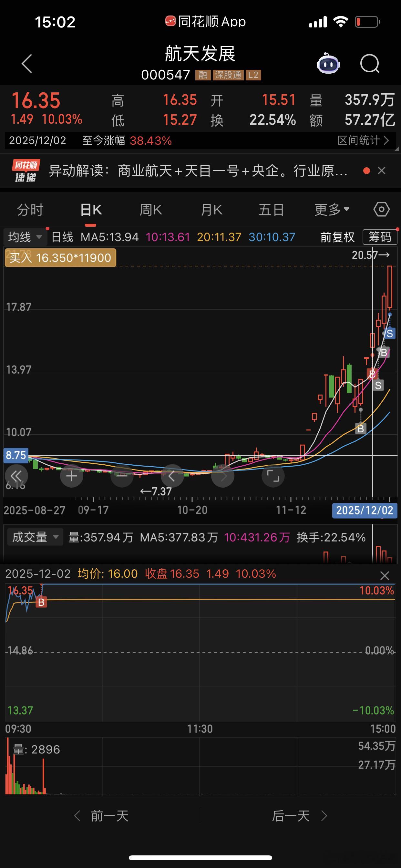
Task: Toggle the 筹码 chip distribution button
Action: click(x=380, y=237)
